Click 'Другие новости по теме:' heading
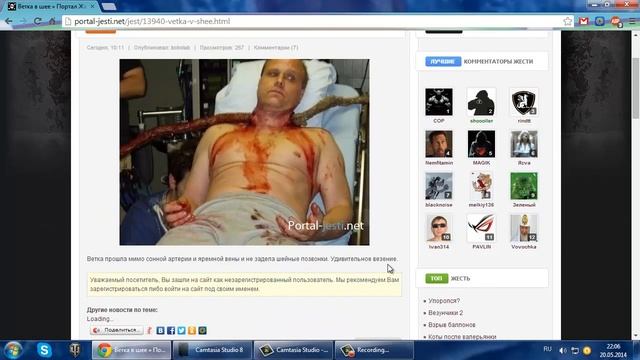The height and width of the screenshot is (360, 640). [x=122, y=310]
